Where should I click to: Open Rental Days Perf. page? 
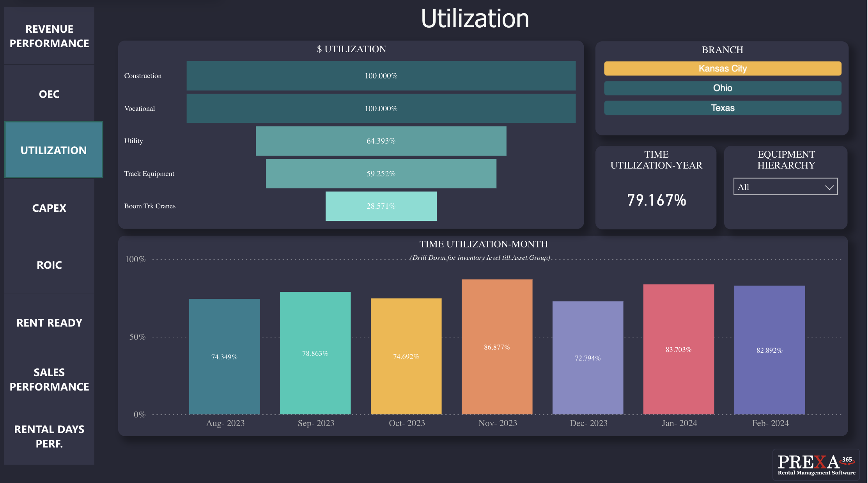pos(49,436)
